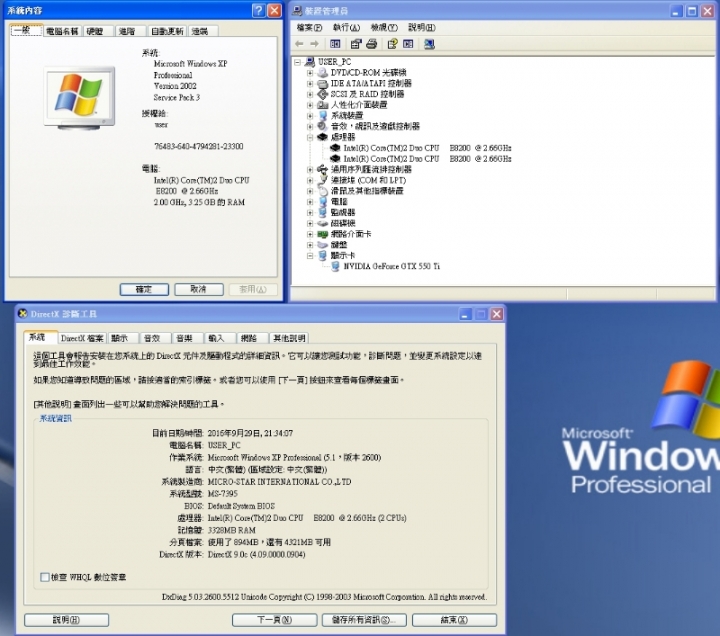This screenshot has height=636, width=720.
Task: Open the 檔案(F) menu in Device Manager
Action: pos(309,28)
